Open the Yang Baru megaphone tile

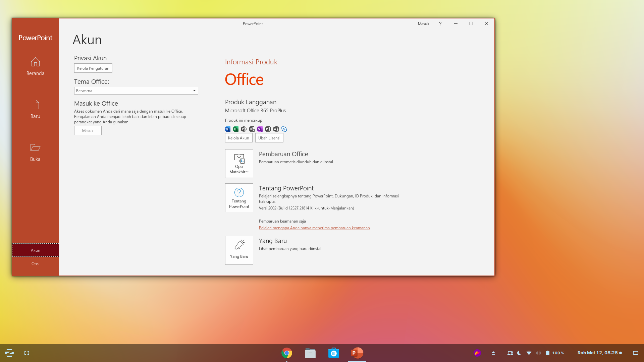click(239, 250)
